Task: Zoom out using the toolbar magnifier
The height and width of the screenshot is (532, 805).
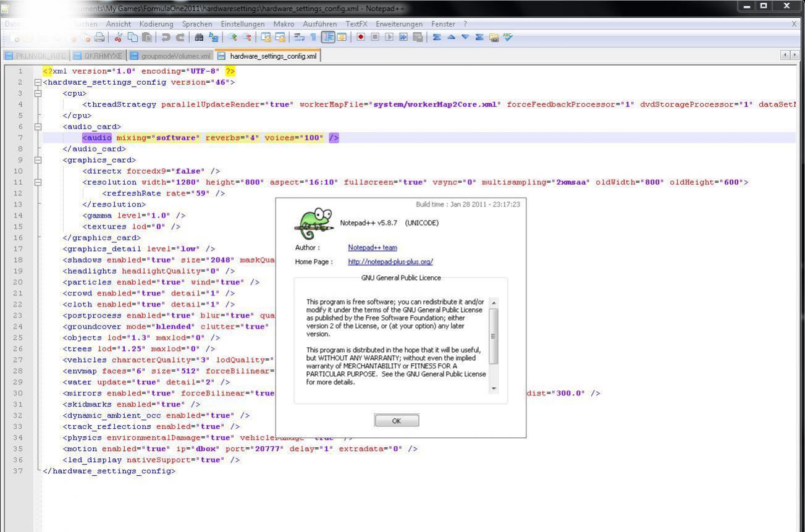Action: [248, 37]
